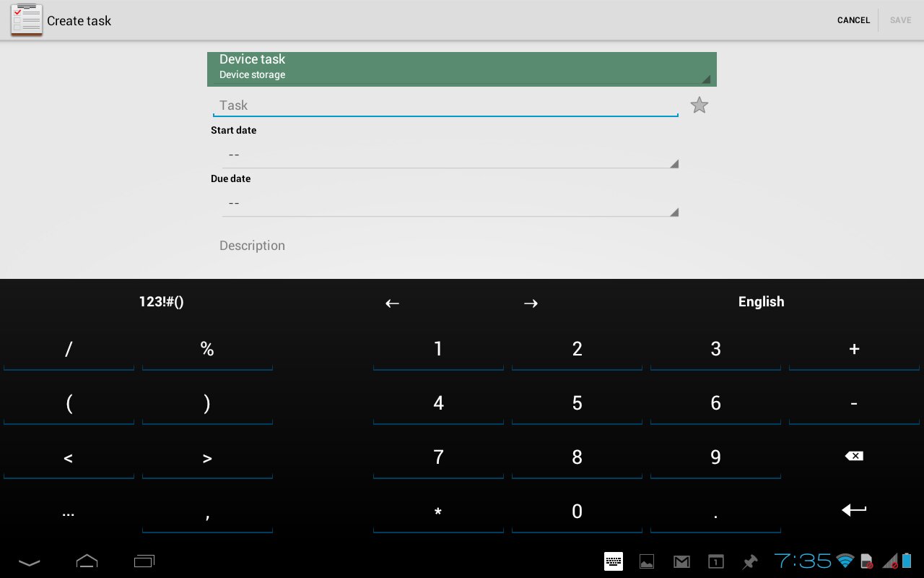Image resolution: width=924 pixels, height=578 pixels.
Task: Click the SAVE button
Action: tap(900, 20)
